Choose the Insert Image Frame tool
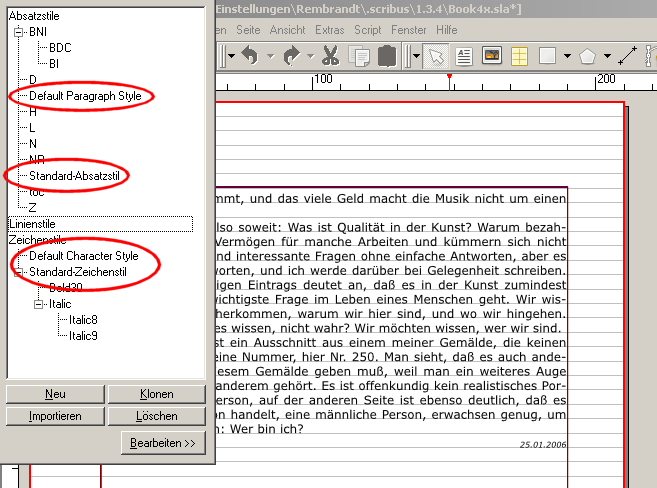Viewport: 657px width, 488px height. 492,56
